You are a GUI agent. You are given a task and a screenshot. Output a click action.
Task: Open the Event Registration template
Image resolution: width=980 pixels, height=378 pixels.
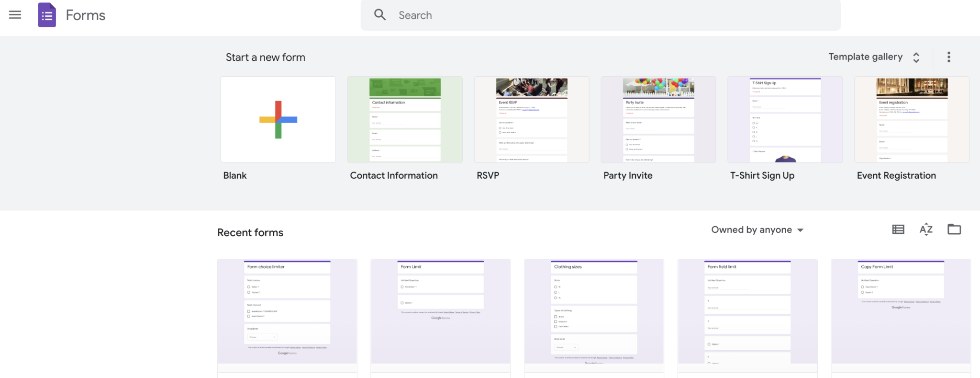pyautogui.click(x=912, y=120)
